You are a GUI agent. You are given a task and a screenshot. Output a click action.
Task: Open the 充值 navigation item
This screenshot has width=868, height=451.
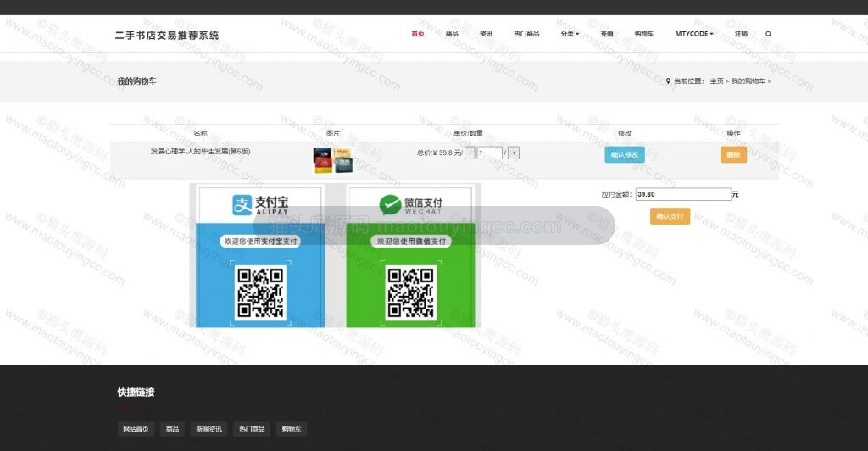click(x=607, y=34)
